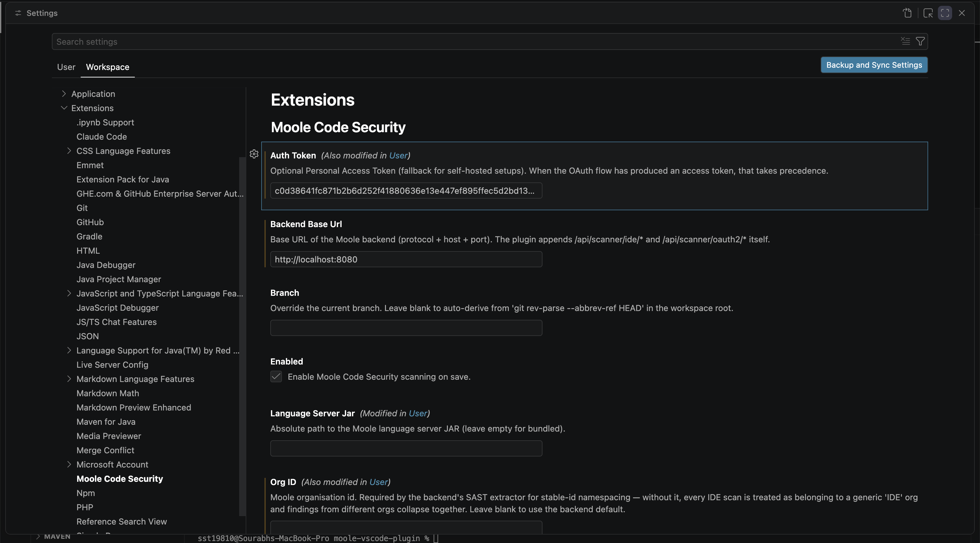Clear settings search input icon

(905, 41)
